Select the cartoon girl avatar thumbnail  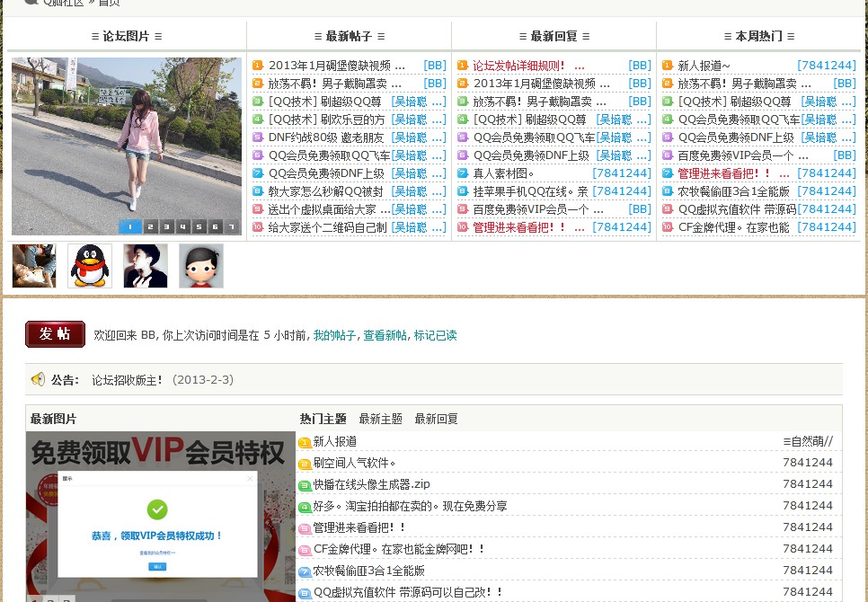pyautogui.click(x=200, y=266)
